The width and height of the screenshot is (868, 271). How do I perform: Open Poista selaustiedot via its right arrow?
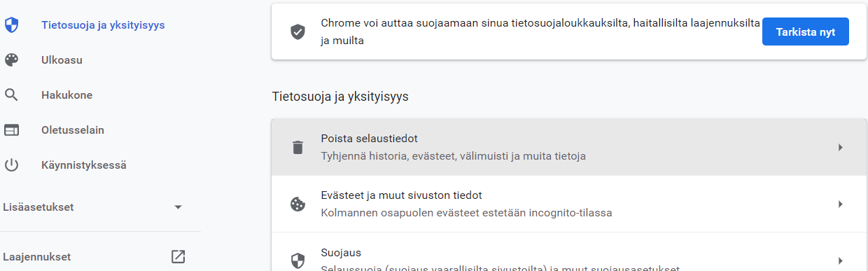(x=841, y=147)
